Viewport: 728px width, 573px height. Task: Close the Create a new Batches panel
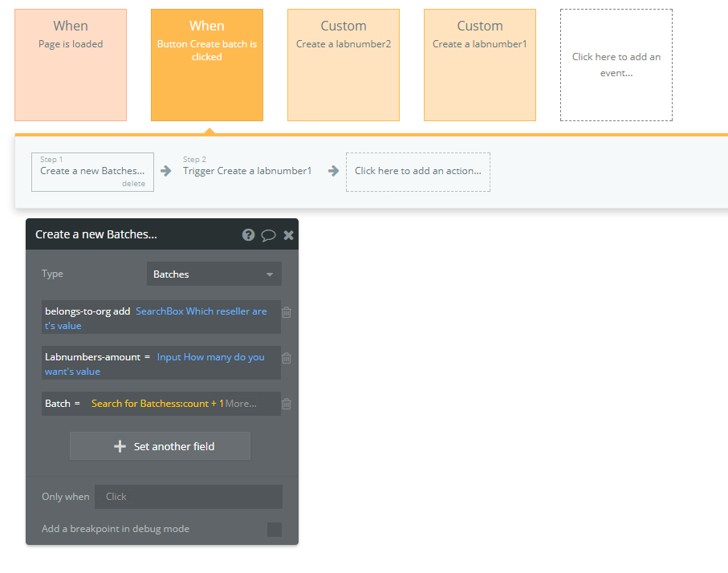coord(288,235)
